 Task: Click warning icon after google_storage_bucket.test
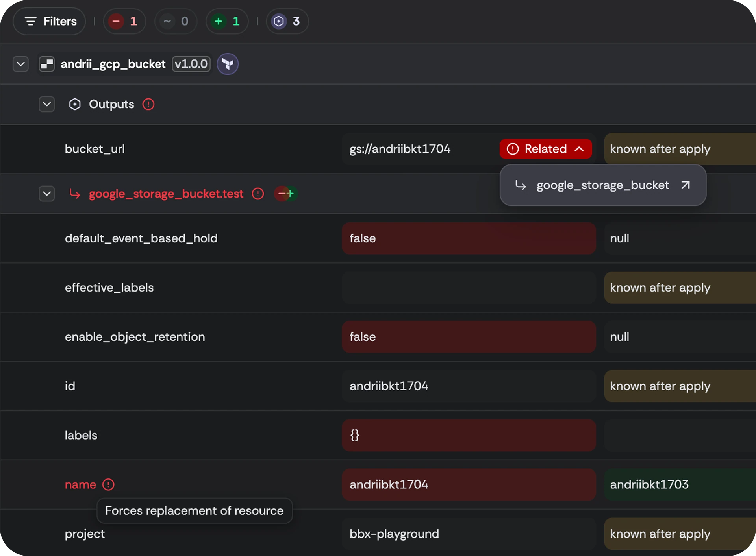[x=258, y=194]
